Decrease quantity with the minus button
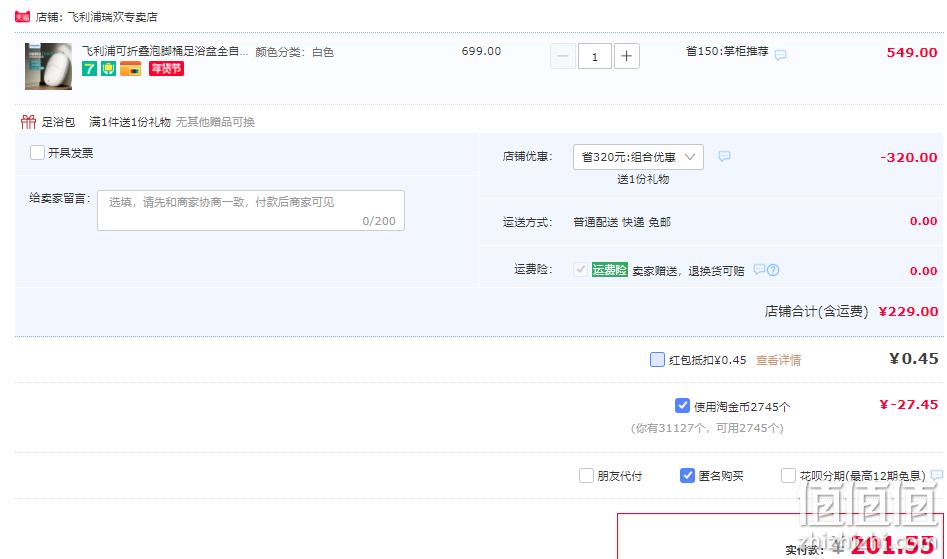The height and width of the screenshot is (559, 947). pos(562,56)
